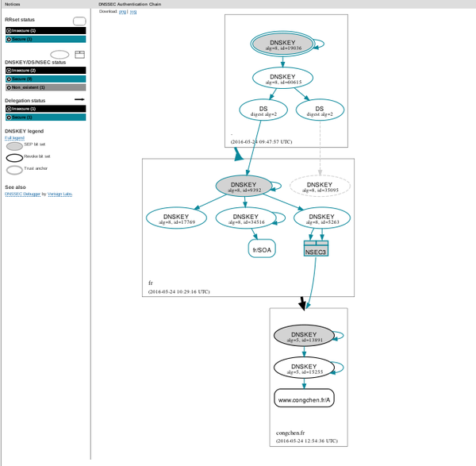Select the congchen.fr DNSKEY id=13891 node

[x=305, y=335]
